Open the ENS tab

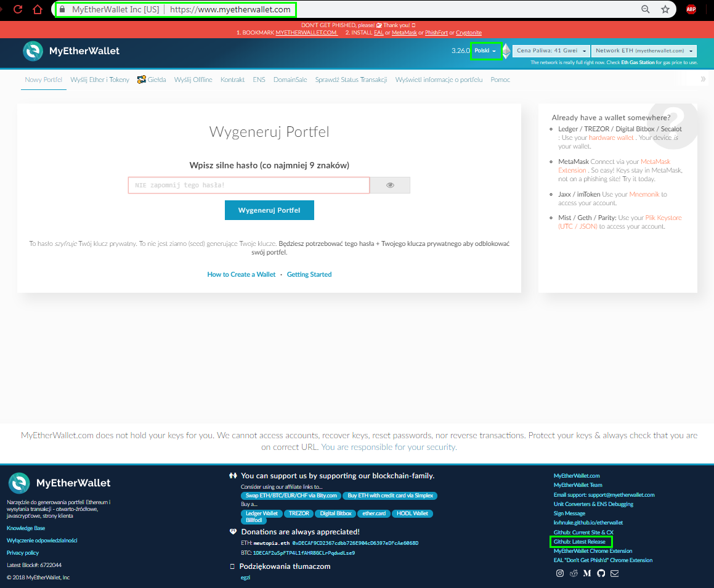coord(259,80)
